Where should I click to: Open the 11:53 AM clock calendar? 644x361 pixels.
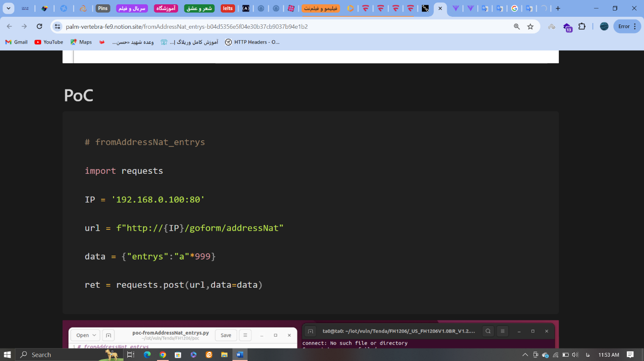point(609,355)
